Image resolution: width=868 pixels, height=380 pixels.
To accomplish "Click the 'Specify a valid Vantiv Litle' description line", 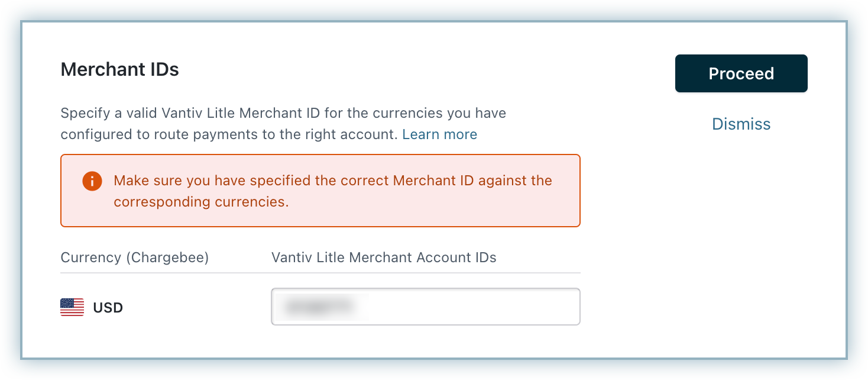I will pos(283,112).
